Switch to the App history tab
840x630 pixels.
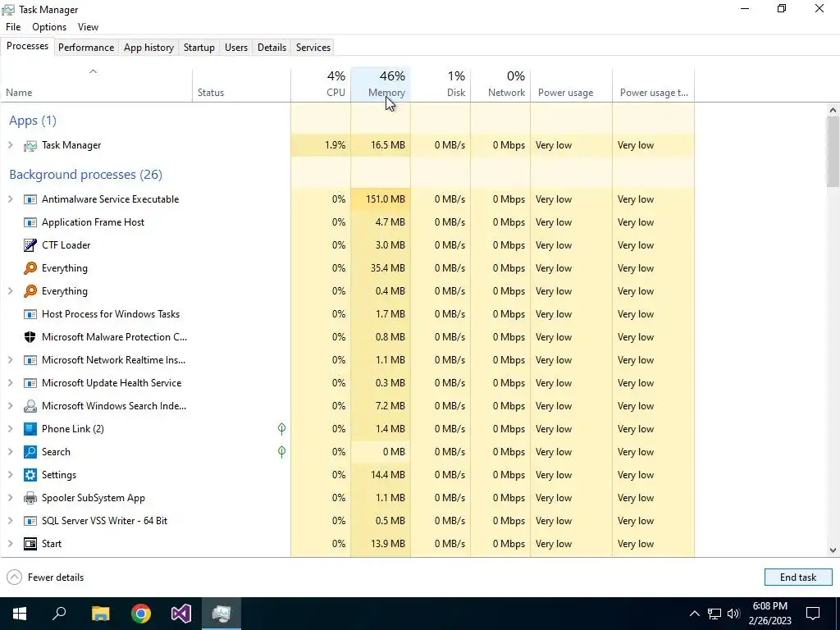(x=149, y=47)
